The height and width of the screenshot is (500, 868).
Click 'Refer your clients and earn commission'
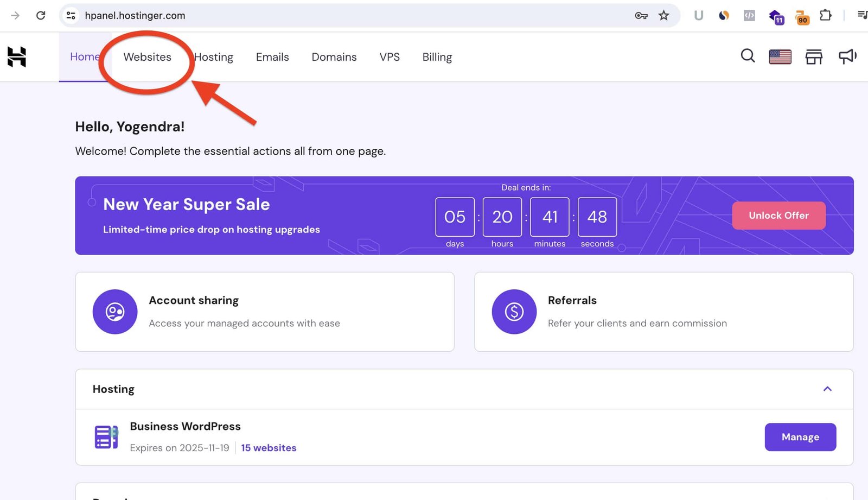pos(637,324)
